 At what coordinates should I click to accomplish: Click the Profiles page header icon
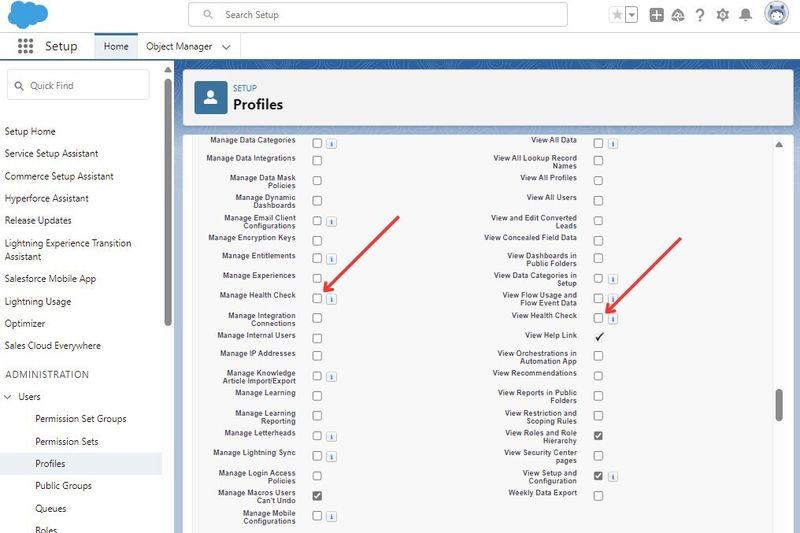click(x=211, y=97)
